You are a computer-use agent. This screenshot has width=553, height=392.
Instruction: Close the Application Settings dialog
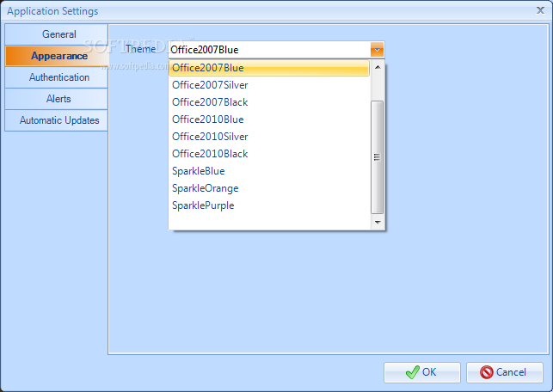click(540, 10)
